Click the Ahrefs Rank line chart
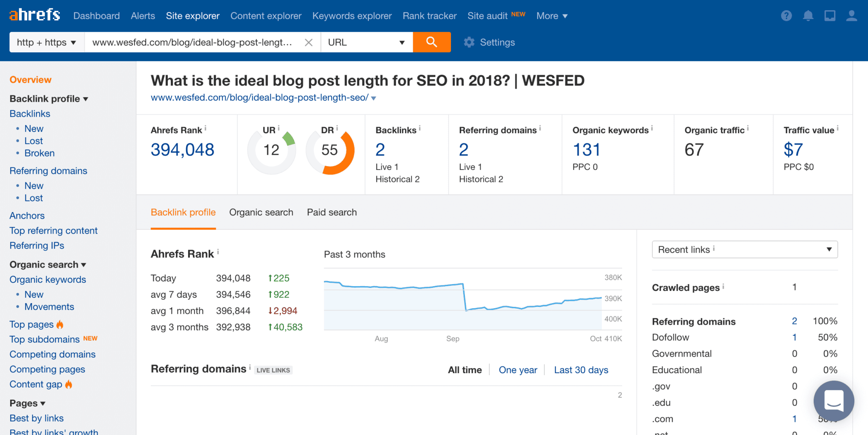This screenshot has height=435, width=868. 463,299
